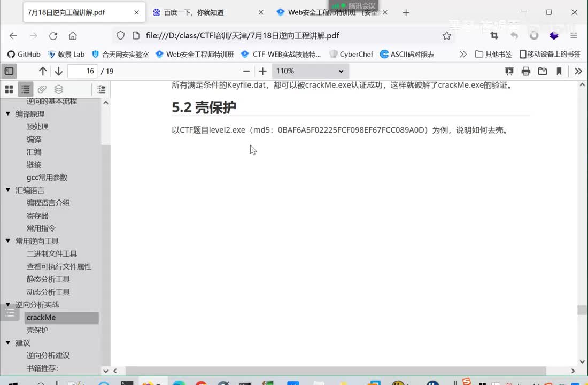Viewport: 588px width, 385px height.
Task: Open the CyberChef bookmark
Action: coord(351,55)
